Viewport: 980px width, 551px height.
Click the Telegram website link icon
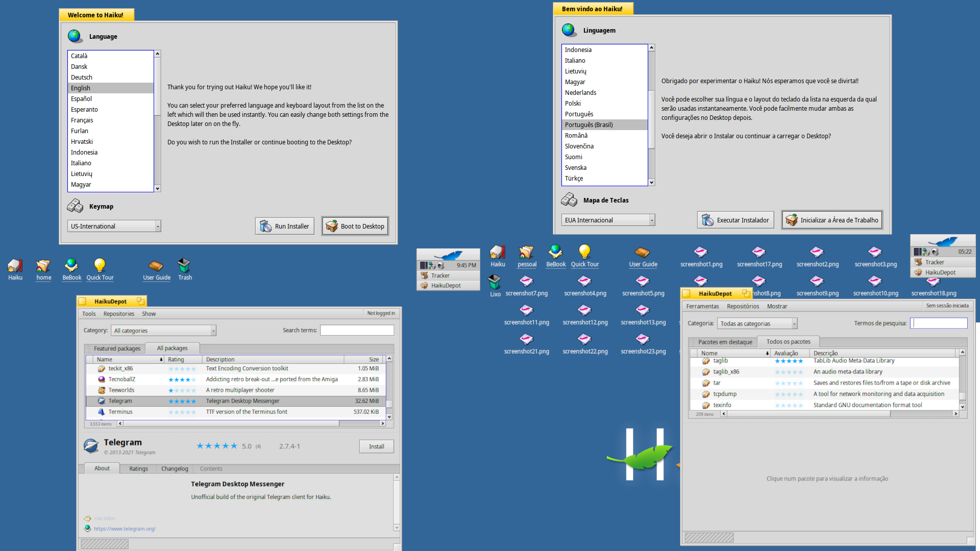point(87,529)
